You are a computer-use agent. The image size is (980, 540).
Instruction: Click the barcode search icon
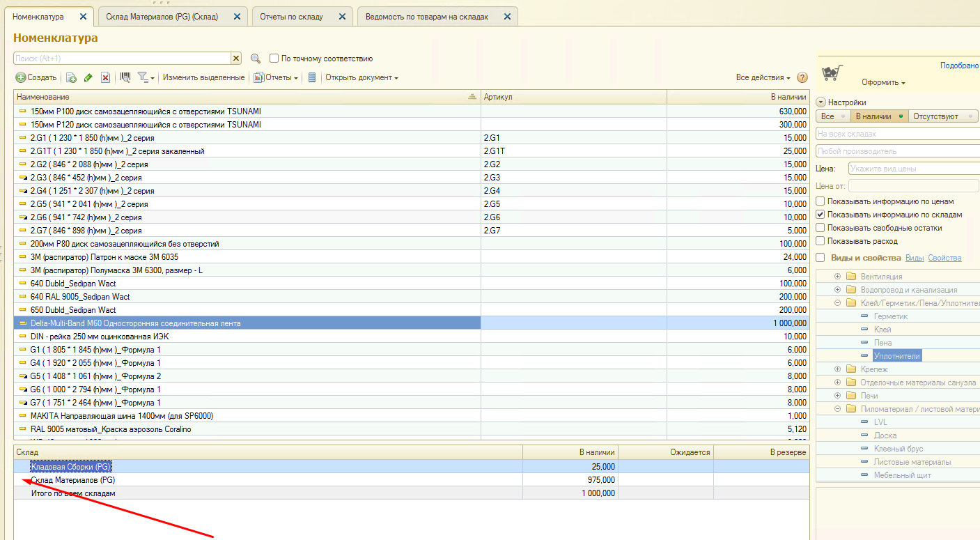coord(125,77)
